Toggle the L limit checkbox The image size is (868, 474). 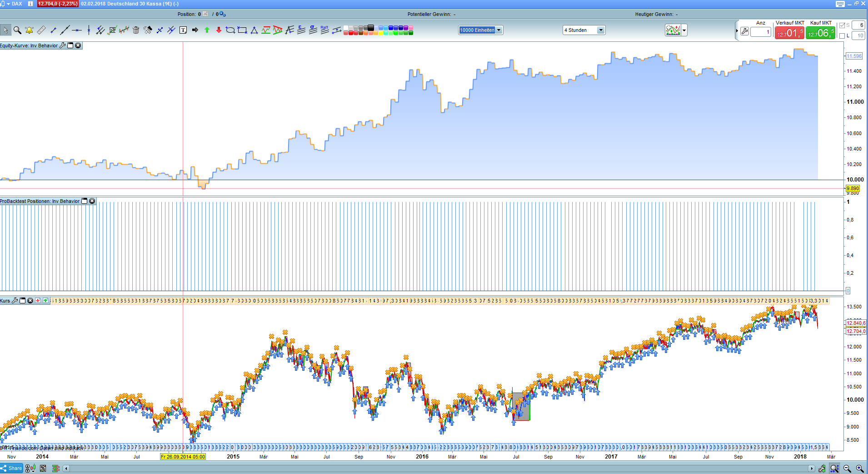tap(842, 36)
